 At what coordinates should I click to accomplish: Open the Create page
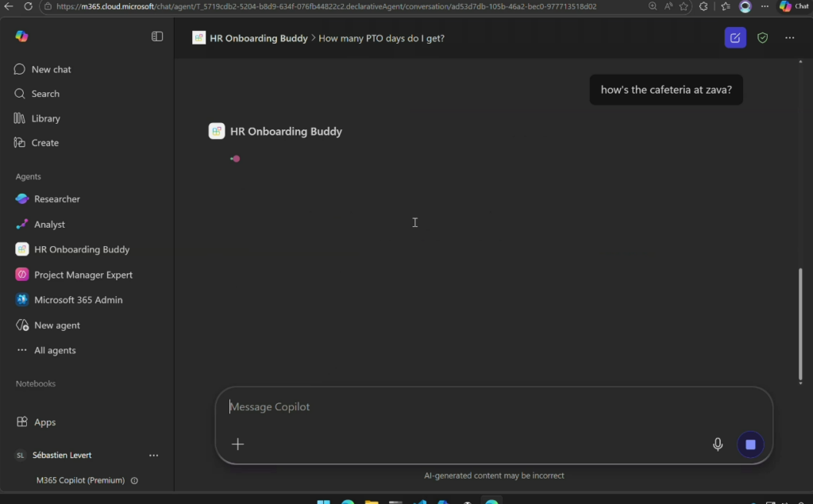tap(37, 143)
